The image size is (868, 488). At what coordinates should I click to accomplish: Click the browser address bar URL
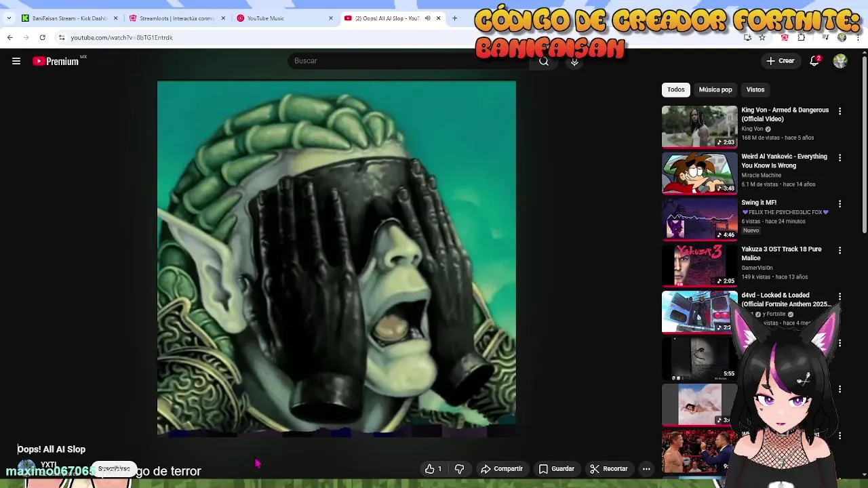(x=121, y=37)
